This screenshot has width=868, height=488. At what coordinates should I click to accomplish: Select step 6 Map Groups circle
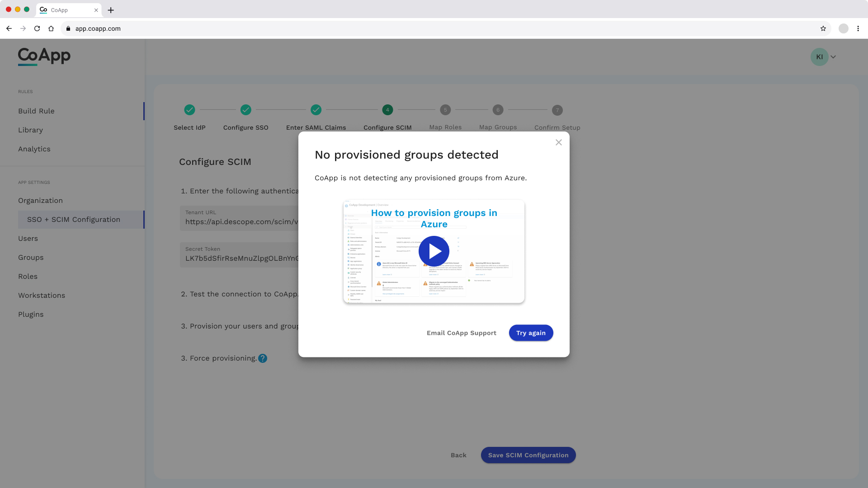pos(498,110)
